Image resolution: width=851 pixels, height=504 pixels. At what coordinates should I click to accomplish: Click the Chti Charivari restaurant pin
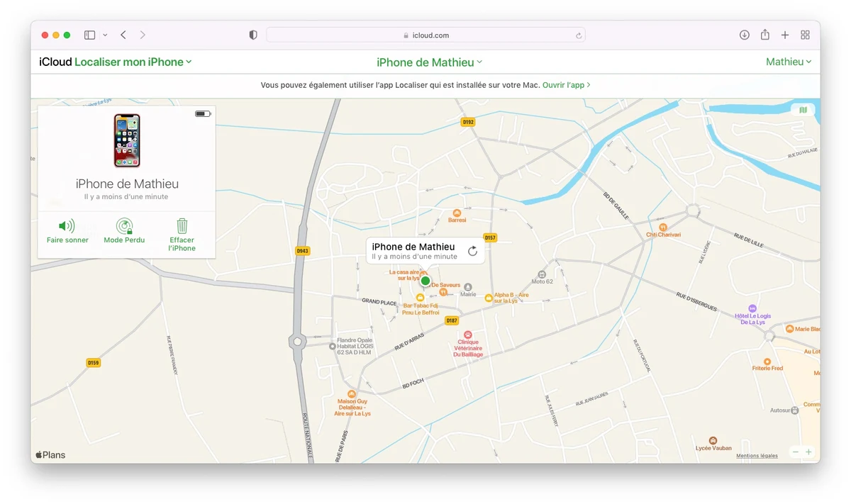coord(663,227)
